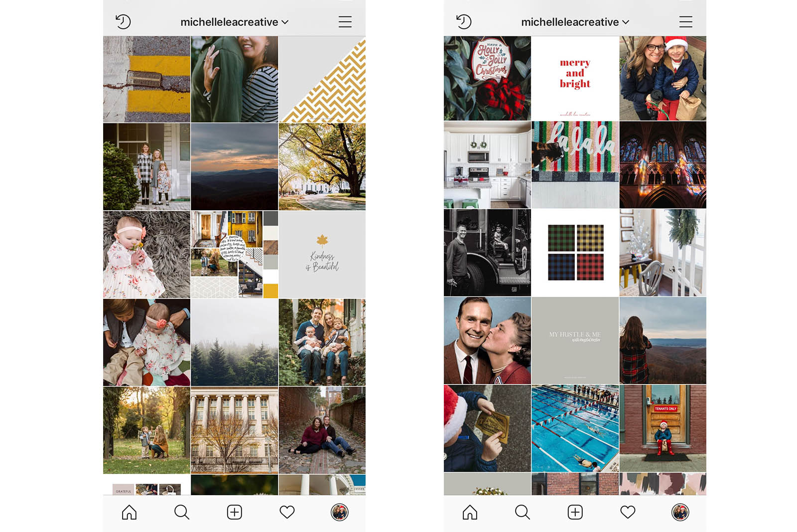Image resolution: width=797 pixels, height=532 pixels.
Task: Open mountain sunset landscape photo
Action: click(235, 167)
